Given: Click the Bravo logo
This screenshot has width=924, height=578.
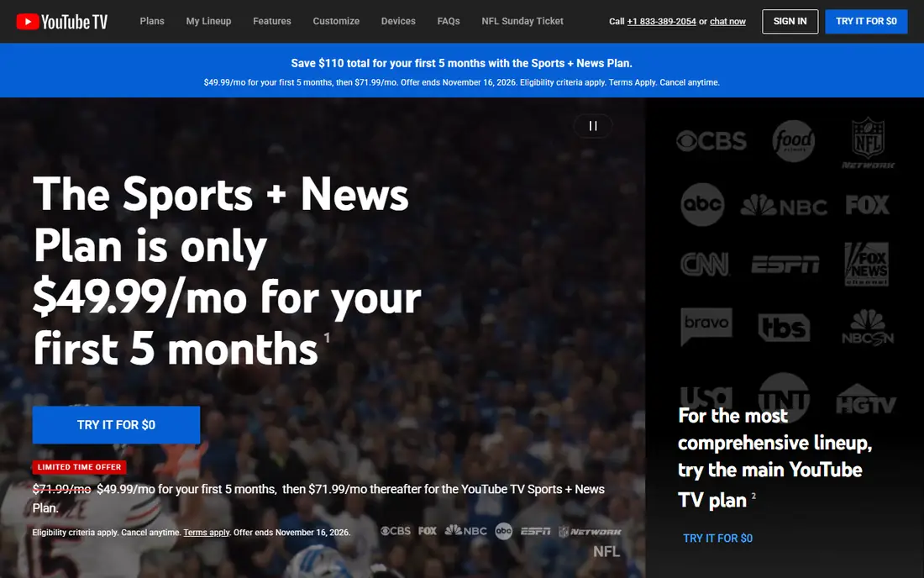Looking at the screenshot, I should pos(706,326).
